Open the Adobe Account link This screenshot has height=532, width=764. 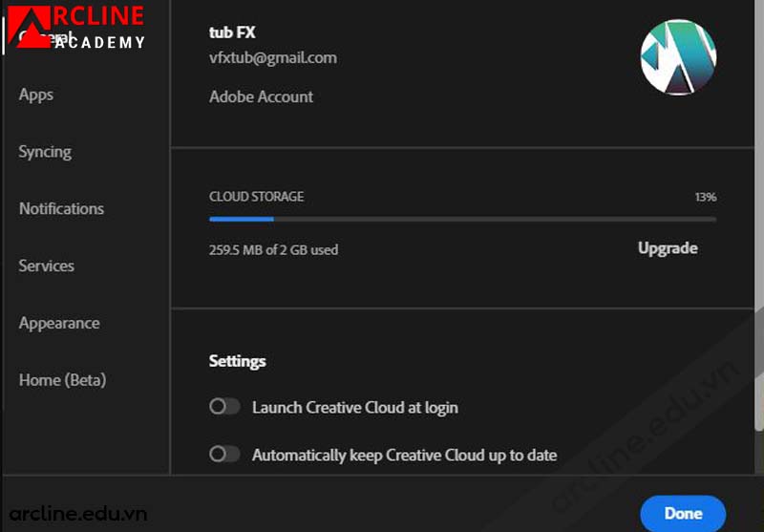click(261, 96)
